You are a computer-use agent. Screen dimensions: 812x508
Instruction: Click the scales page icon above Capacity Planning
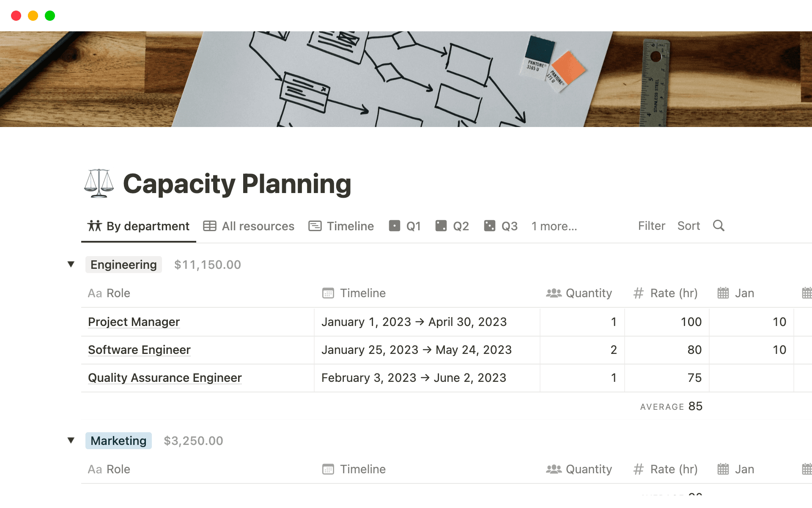pyautogui.click(x=99, y=184)
